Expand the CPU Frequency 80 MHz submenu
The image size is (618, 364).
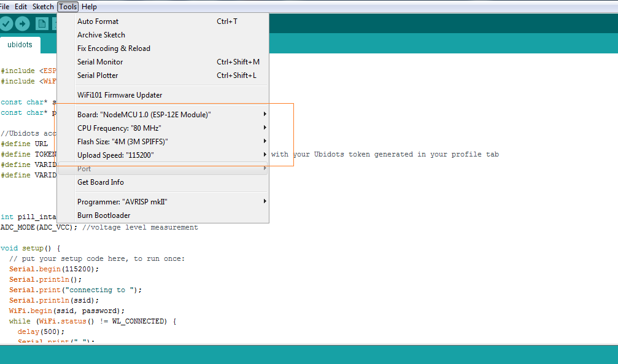pyautogui.click(x=163, y=128)
